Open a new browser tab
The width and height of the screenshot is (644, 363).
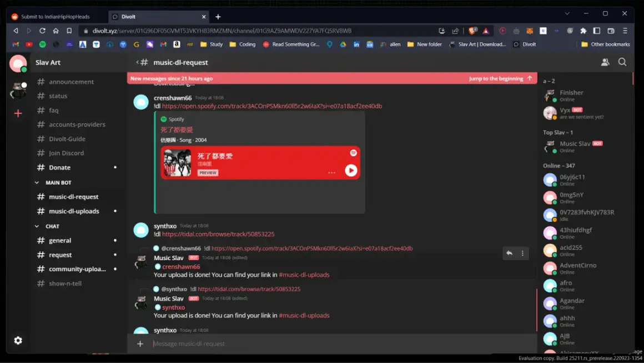[218, 17]
